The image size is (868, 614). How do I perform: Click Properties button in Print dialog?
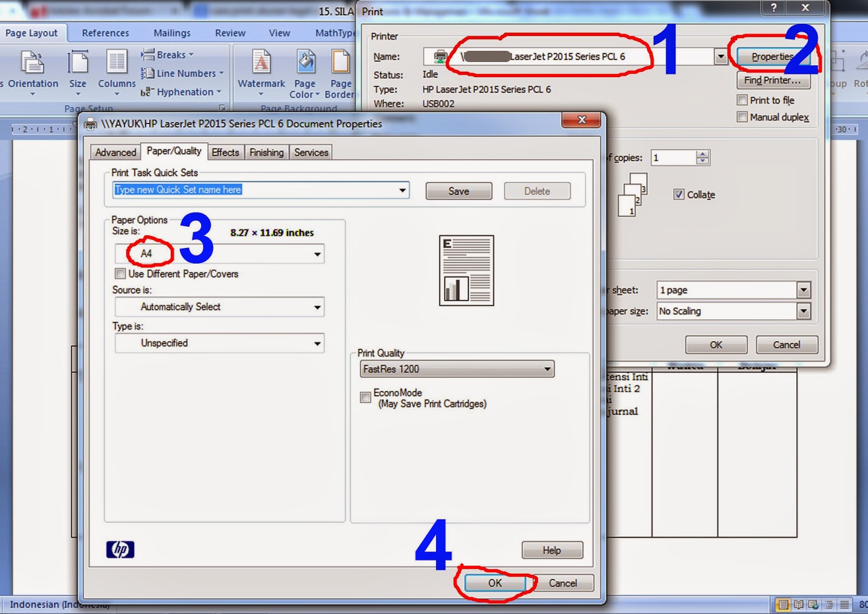point(773,56)
